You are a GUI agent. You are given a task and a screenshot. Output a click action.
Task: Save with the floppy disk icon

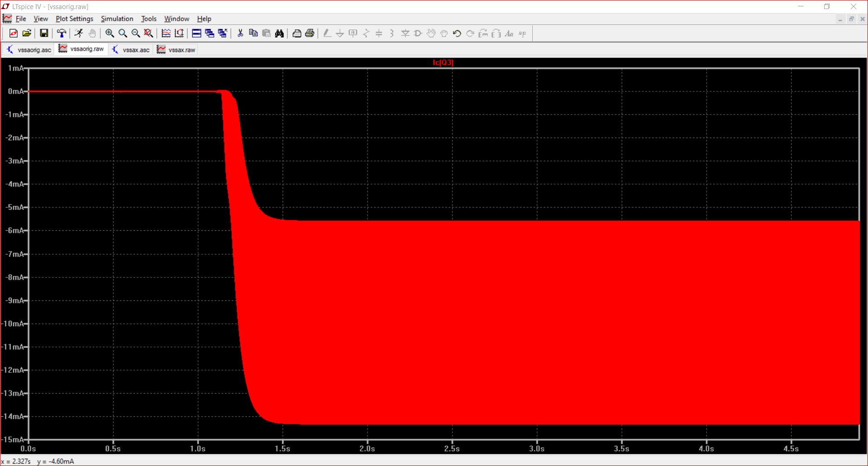44,33
